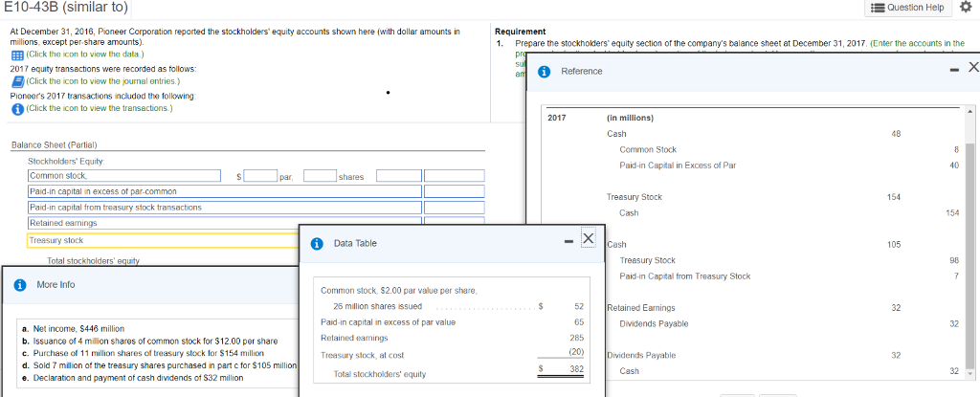This screenshot has height=397, width=980.
Task: Click 'Dividends Payable' credit line in Reference
Action: coord(654,324)
